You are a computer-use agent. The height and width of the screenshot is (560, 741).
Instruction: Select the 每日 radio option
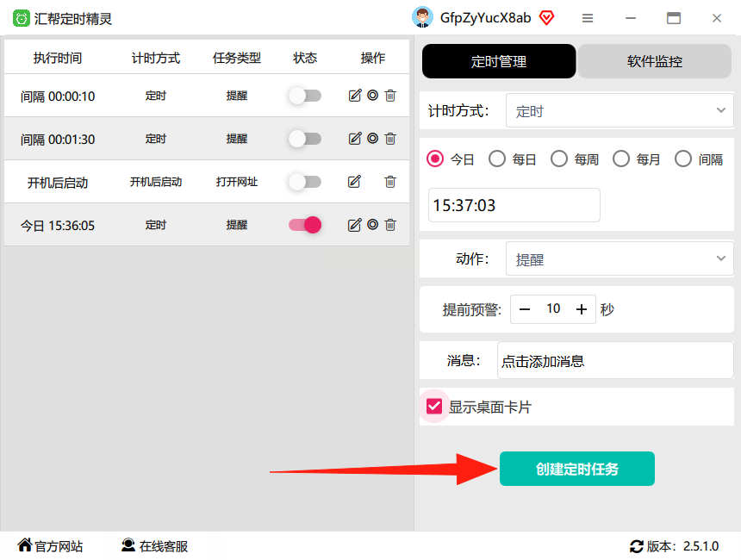(x=497, y=159)
